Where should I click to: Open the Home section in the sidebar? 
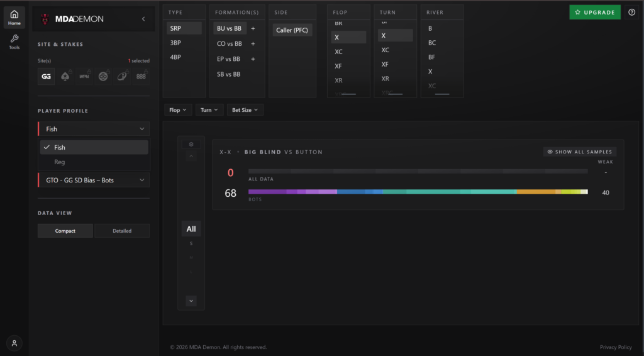tap(14, 18)
